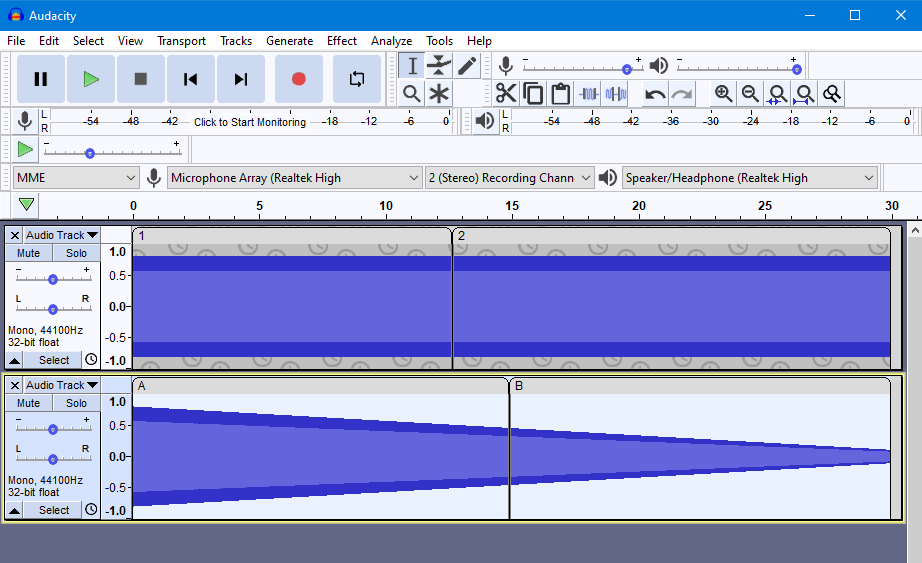Viewport: 922px width, 563px height.
Task: Collapse the first track with arrow button
Action: (15, 360)
